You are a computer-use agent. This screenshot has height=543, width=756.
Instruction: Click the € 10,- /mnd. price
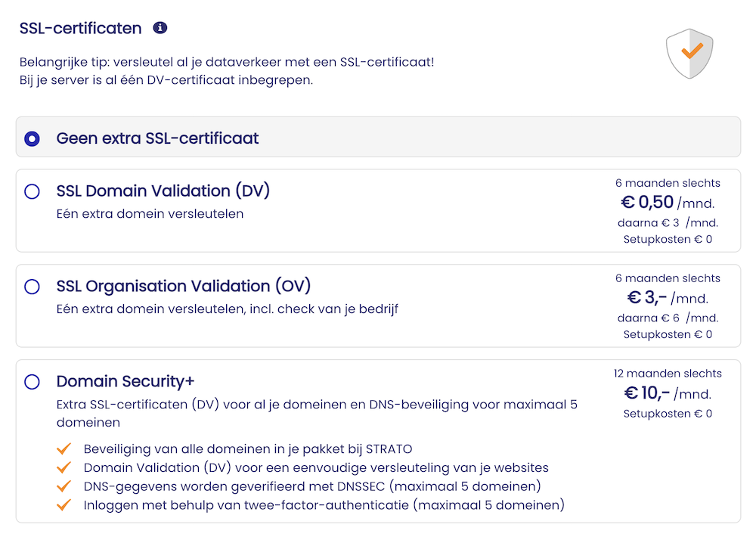[x=669, y=393]
